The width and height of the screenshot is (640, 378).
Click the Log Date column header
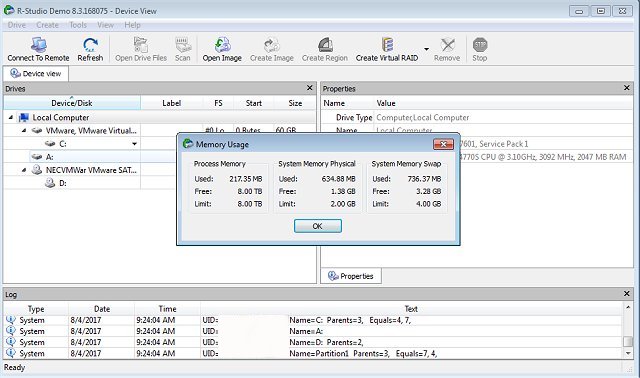click(102, 309)
